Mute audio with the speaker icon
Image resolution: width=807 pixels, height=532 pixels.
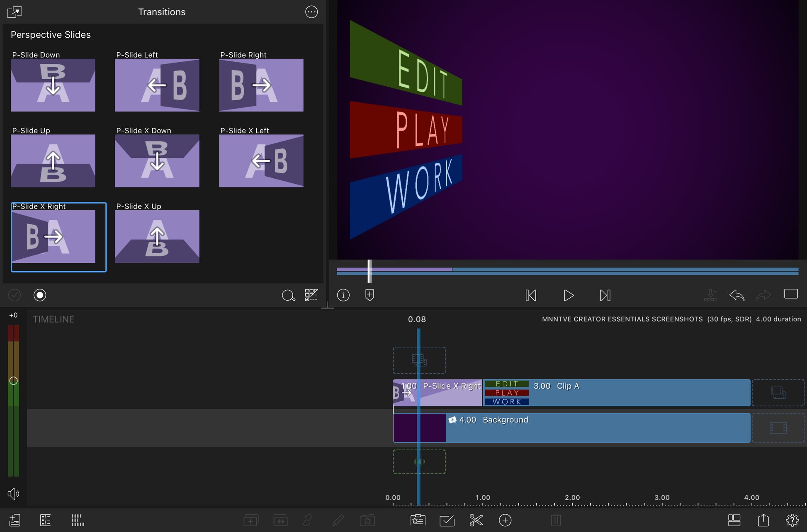tap(13, 493)
